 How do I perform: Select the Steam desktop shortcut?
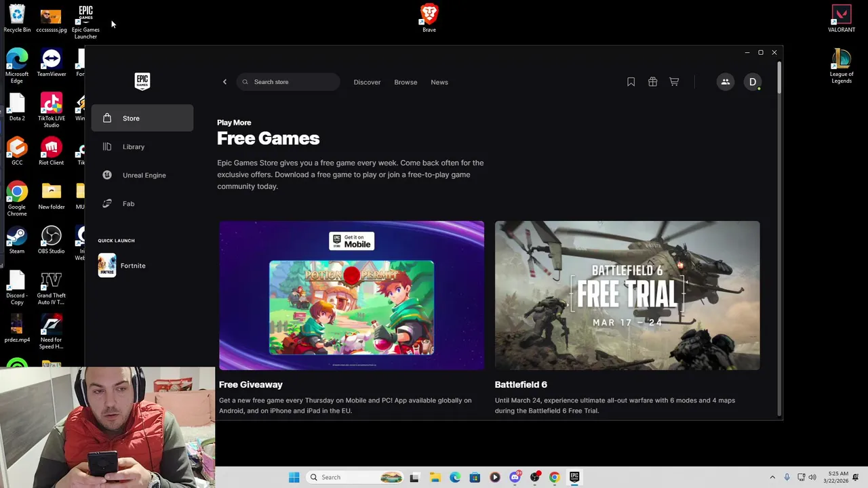click(17, 240)
